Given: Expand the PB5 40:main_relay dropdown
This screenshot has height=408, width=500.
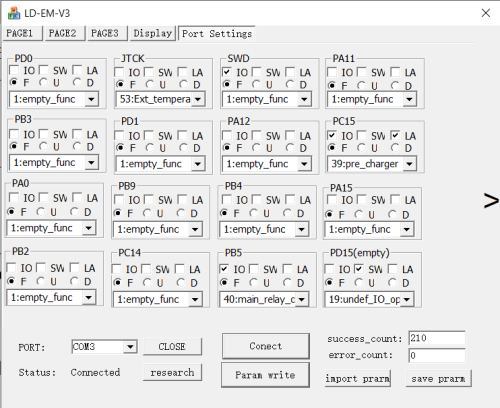Looking at the screenshot, I should point(301,299).
